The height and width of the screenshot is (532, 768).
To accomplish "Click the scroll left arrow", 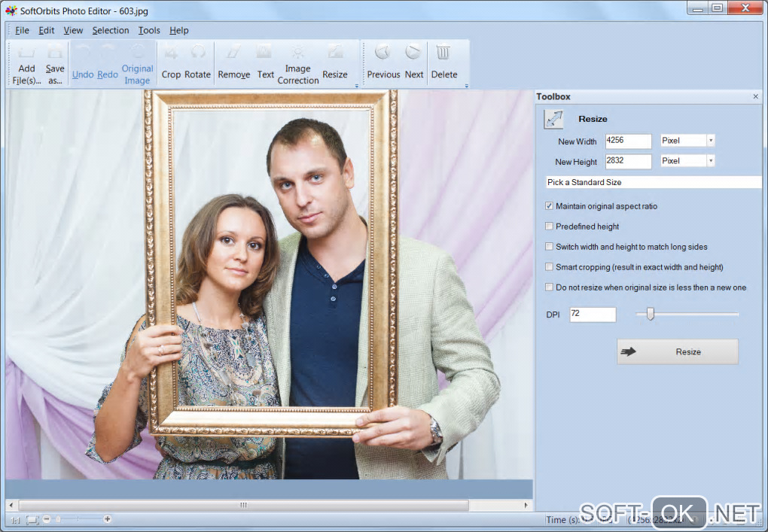I will [11, 505].
